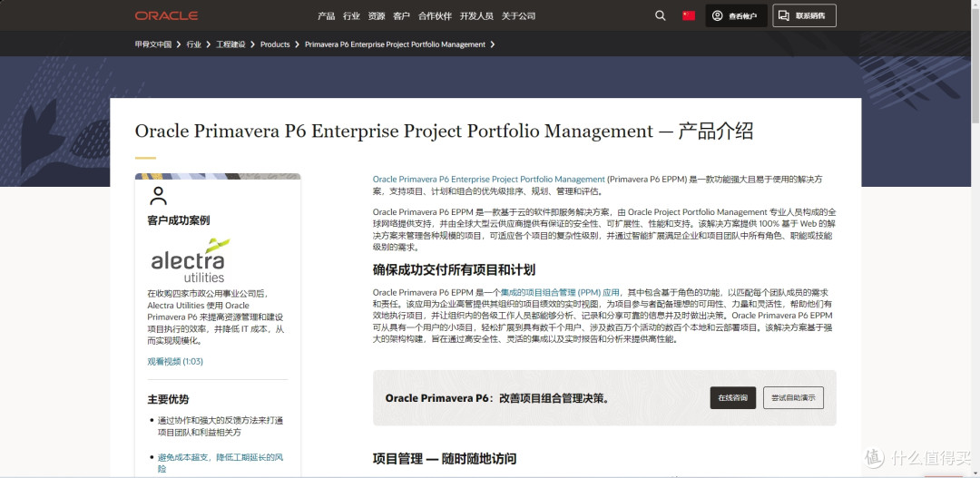
Task: Open the 行业 menu in top navigation
Action: pyautogui.click(x=351, y=16)
